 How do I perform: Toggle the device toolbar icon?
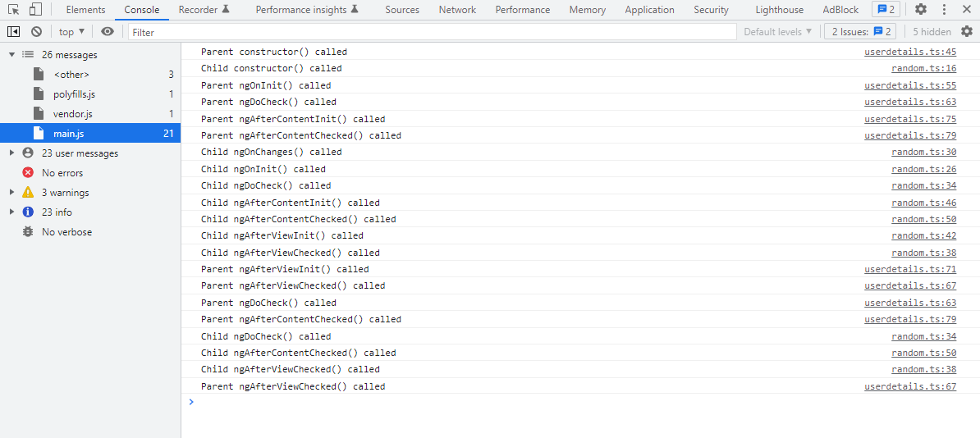[x=35, y=9]
